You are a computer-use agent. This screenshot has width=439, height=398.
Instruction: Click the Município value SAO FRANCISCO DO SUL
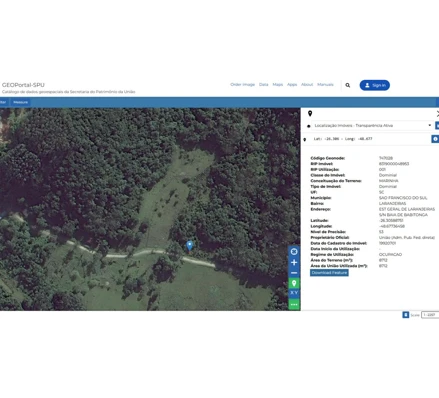pos(403,198)
